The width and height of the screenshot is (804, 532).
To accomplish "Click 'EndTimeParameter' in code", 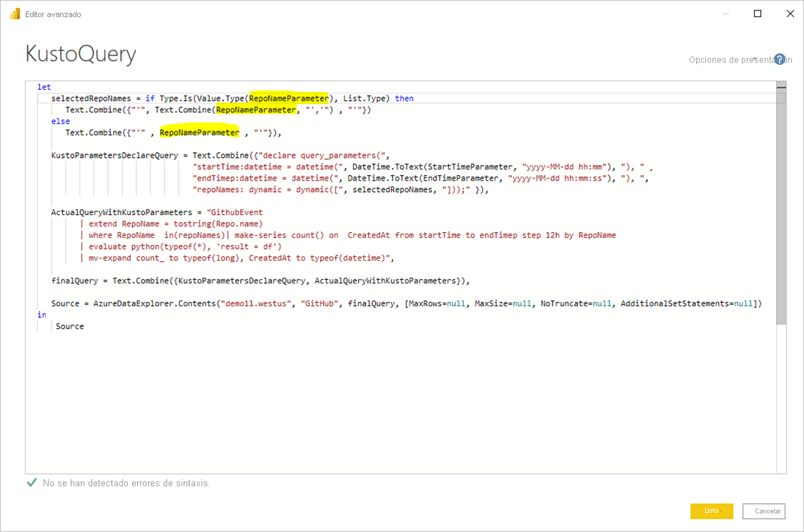I will (x=460, y=179).
